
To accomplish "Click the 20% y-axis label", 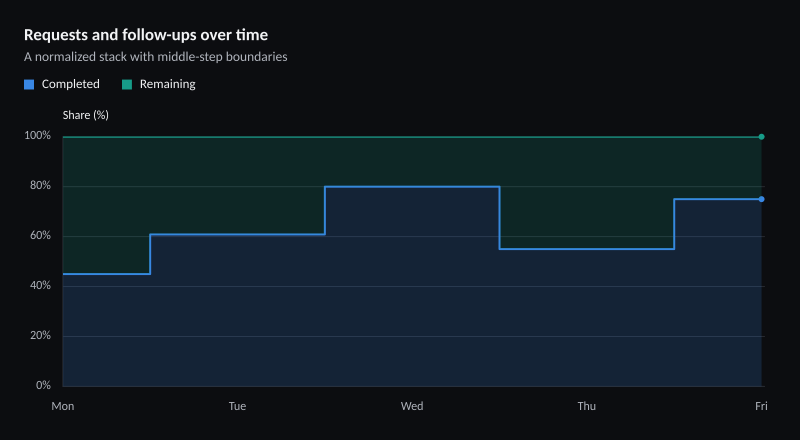I will [x=42, y=336].
